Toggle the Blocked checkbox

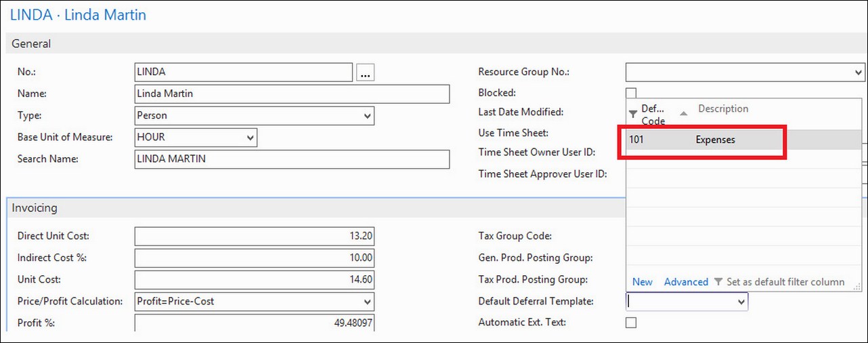(x=631, y=93)
